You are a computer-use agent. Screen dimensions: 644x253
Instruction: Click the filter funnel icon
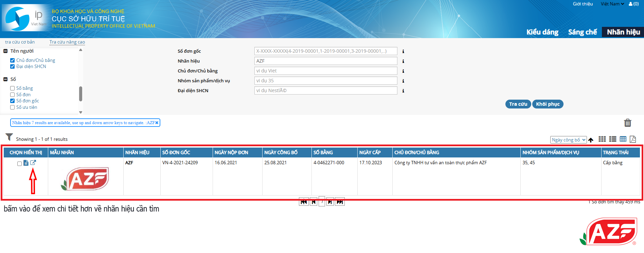click(9, 137)
